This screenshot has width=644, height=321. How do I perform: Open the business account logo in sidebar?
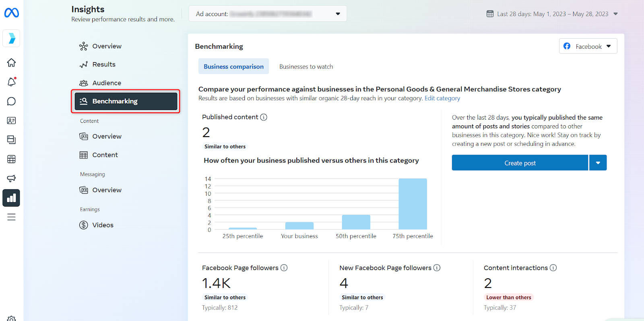click(x=11, y=38)
